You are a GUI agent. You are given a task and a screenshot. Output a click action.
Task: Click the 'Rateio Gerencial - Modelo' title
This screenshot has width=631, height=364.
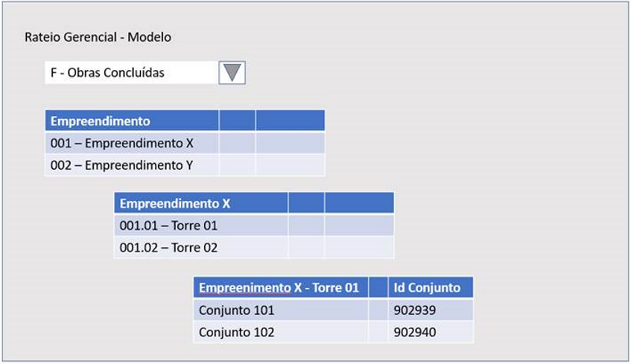[98, 36]
